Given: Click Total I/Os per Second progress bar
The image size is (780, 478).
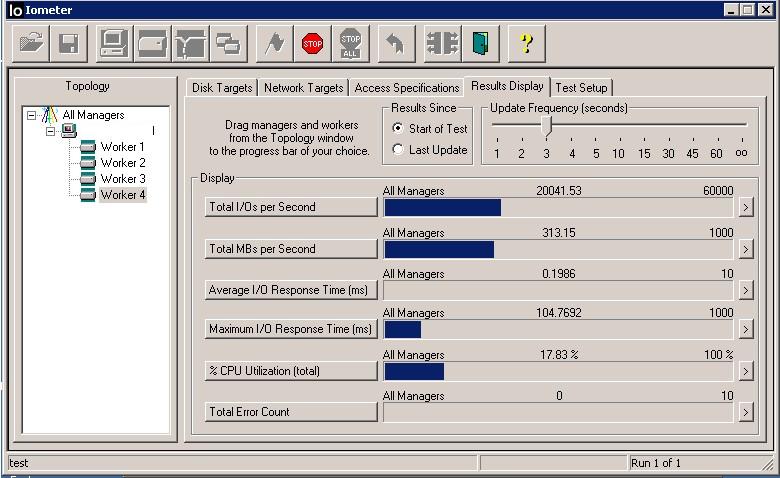Looking at the screenshot, I should 558,207.
